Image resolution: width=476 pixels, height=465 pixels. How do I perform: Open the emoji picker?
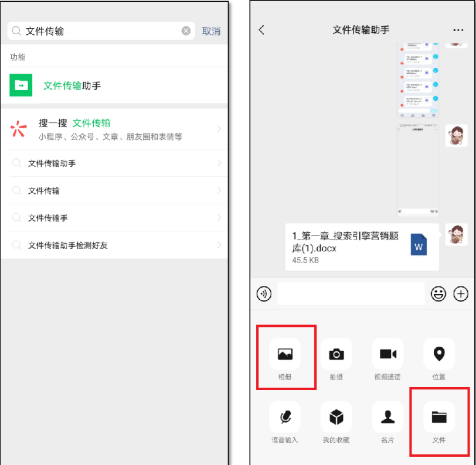(438, 293)
